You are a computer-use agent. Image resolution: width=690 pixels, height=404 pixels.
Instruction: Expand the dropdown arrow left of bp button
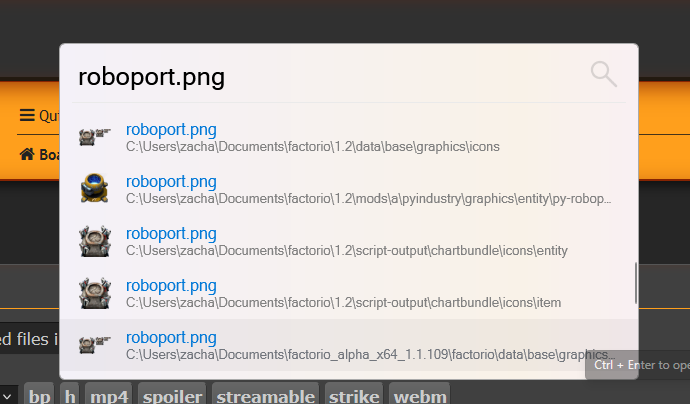[x=8, y=396]
